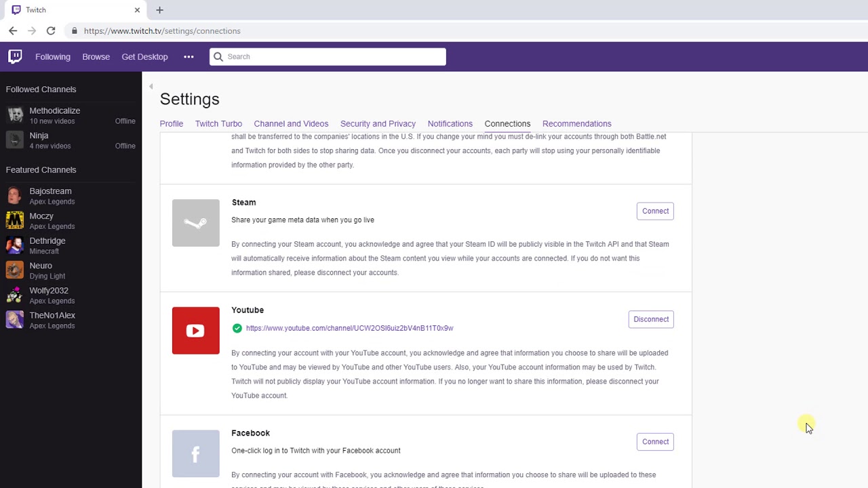This screenshot has width=868, height=488.
Task: Click the Twitch search field
Action: point(328,57)
